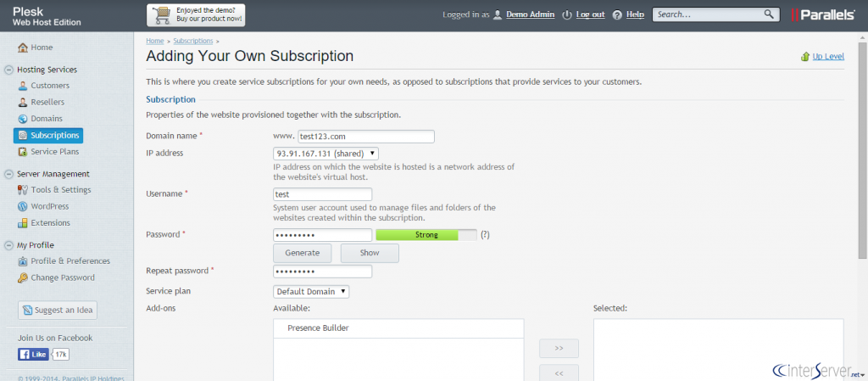Image resolution: width=868 pixels, height=381 pixels.
Task: Click the Service Plans icon
Action: [x=23, y=152]
